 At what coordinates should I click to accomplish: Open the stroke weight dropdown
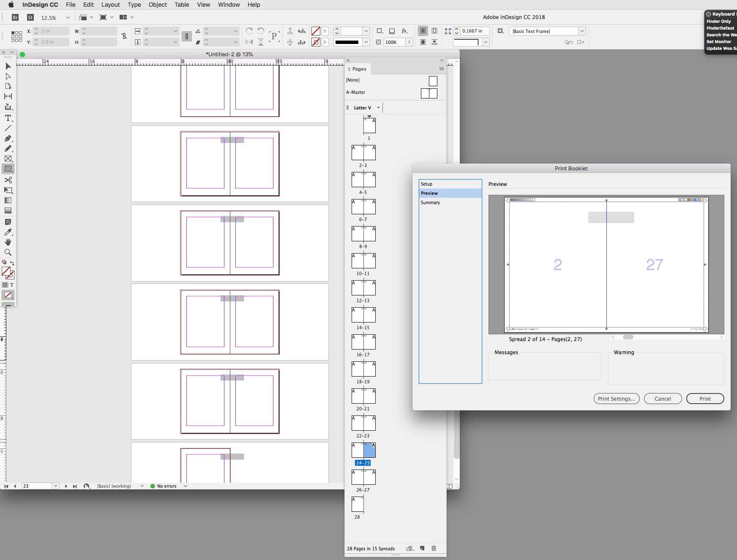366,31
